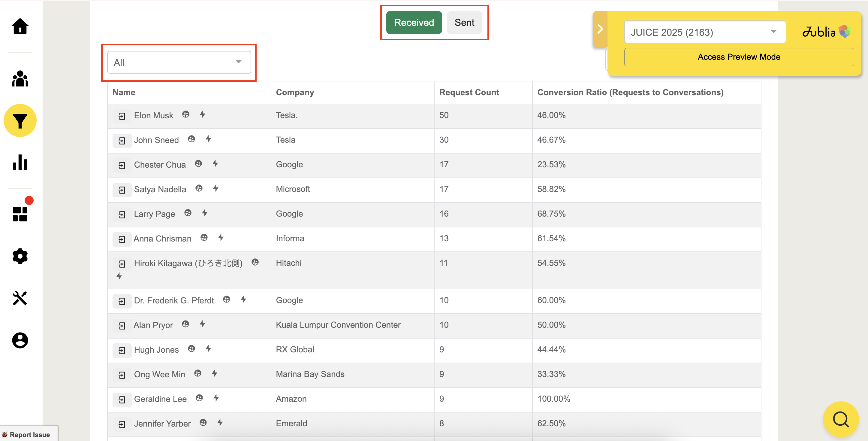Click the Report Issue button
Image resolution: width=868 pixels, height=441 pixels.
pyautogui.click(x=29, y=434)
